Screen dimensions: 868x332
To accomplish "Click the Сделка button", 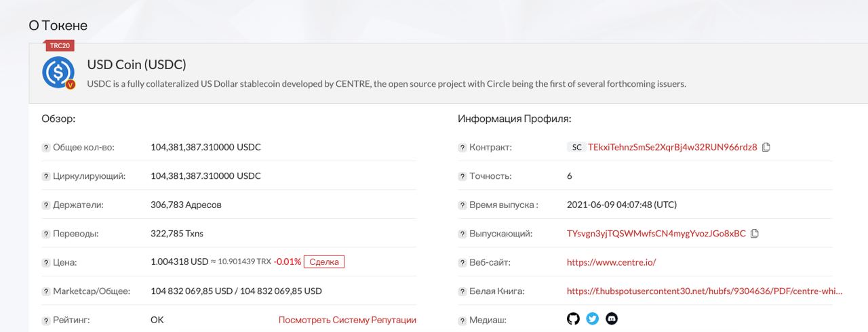I will pyautogui.click(x=324, y=262).
